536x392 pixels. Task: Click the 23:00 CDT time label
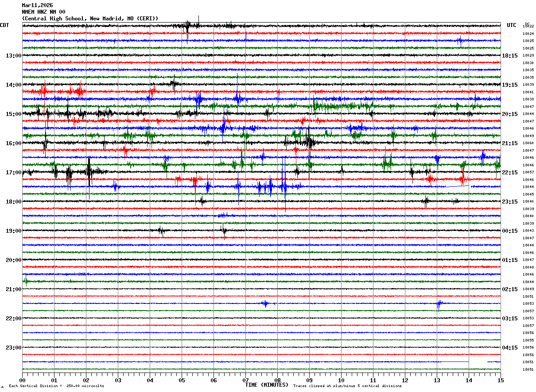click(13, 348)
